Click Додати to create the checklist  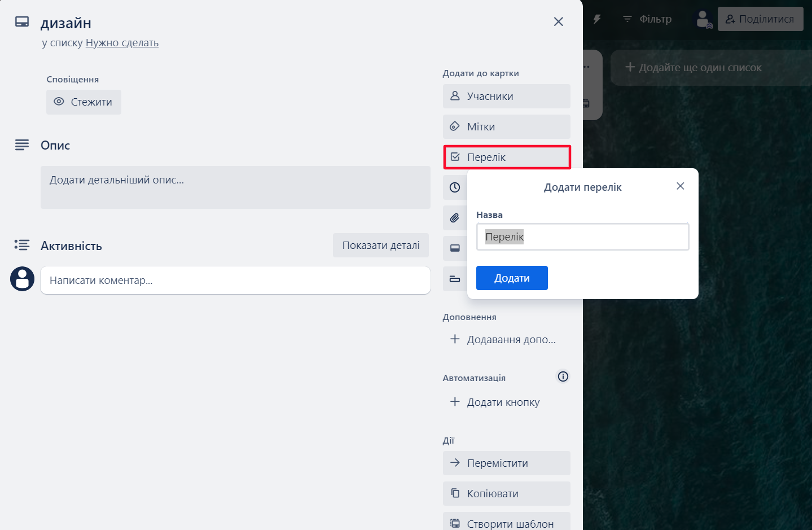(511, 278)
